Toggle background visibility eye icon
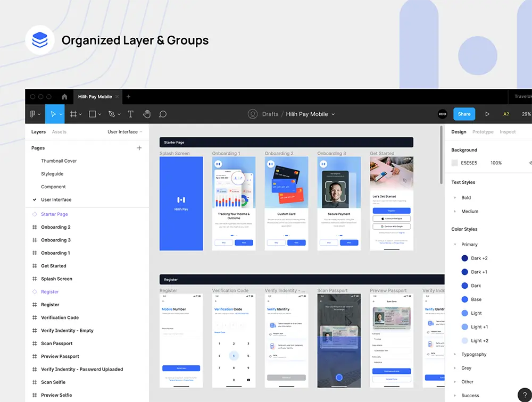The height and width of the screenshot is (402, 532). (x=530, y=163)
